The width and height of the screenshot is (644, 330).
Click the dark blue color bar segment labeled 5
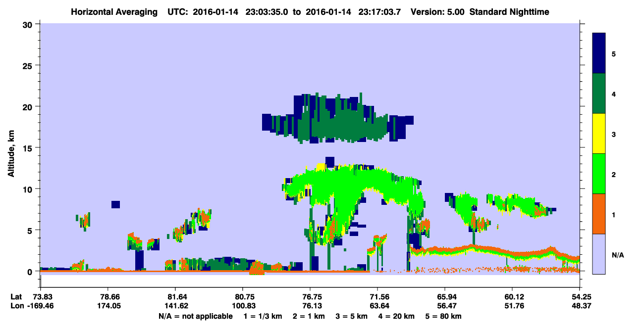(599, 53)
